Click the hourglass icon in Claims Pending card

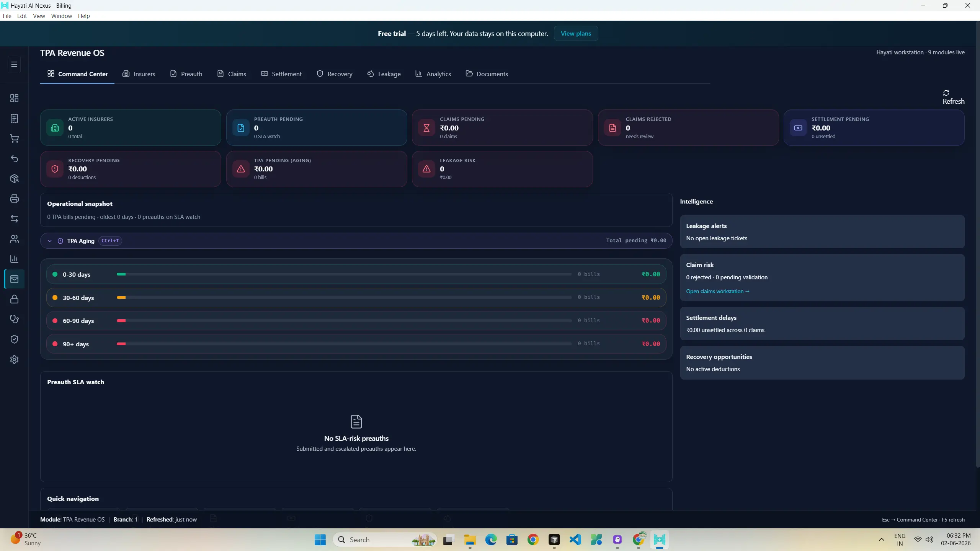[426, 128]
